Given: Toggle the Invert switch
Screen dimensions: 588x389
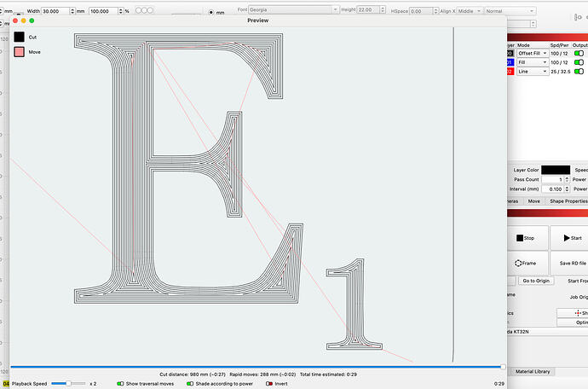Looking at the screenshot, I should 269,384.
